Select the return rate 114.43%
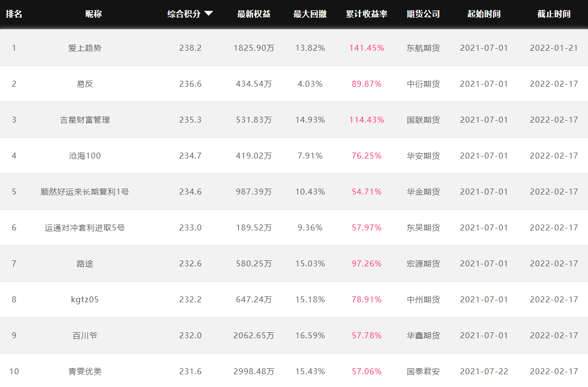 tap(367, 120)
